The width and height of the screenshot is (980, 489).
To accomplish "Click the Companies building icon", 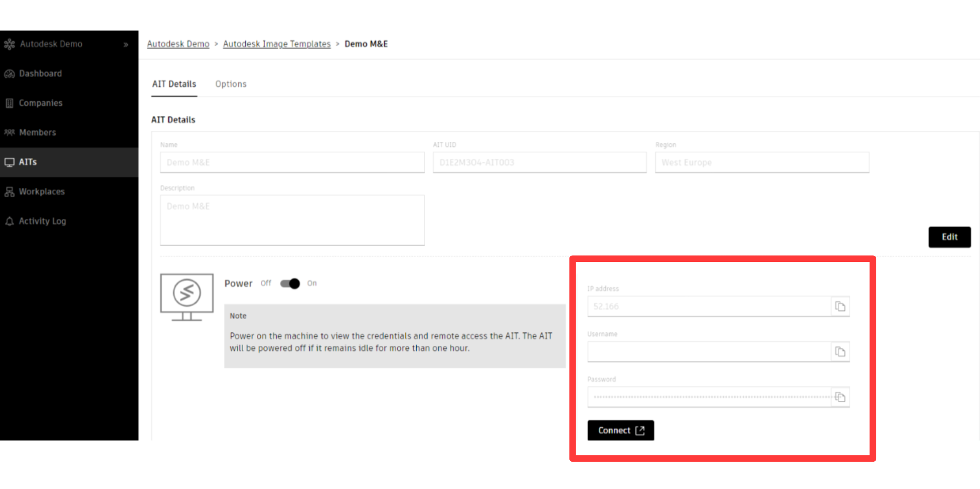I will [x=10, y=103].
